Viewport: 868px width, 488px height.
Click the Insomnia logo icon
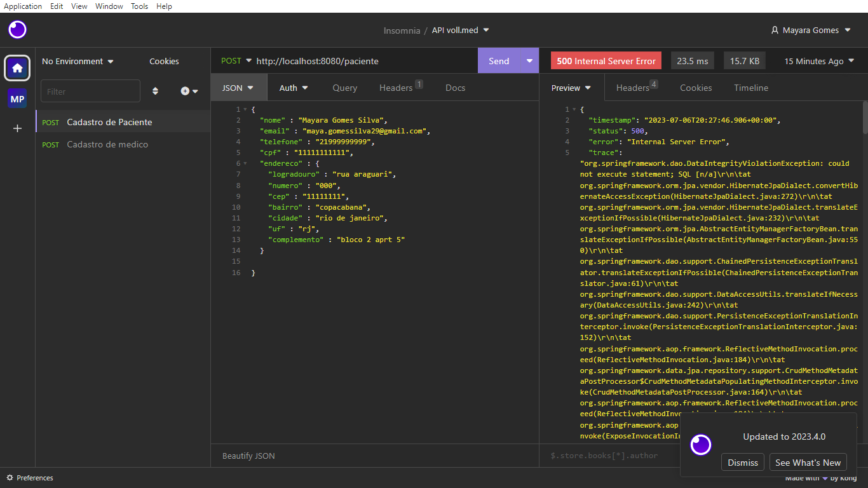[17, 30]
